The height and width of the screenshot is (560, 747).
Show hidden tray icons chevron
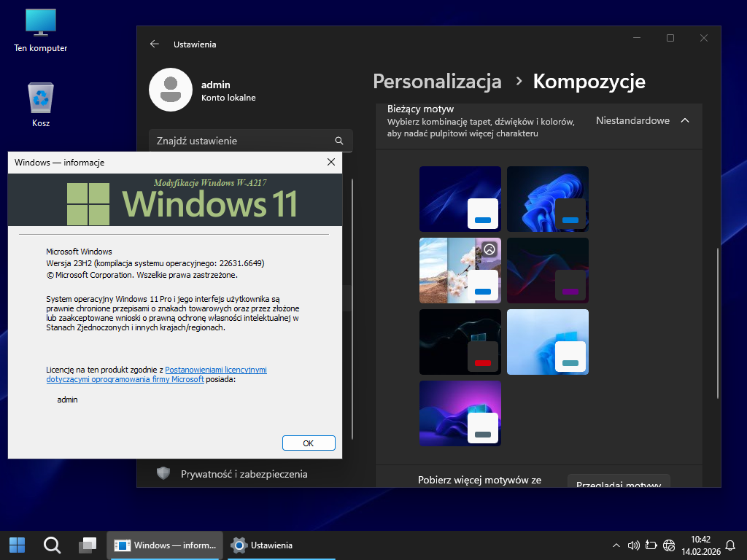pos(616,545)
